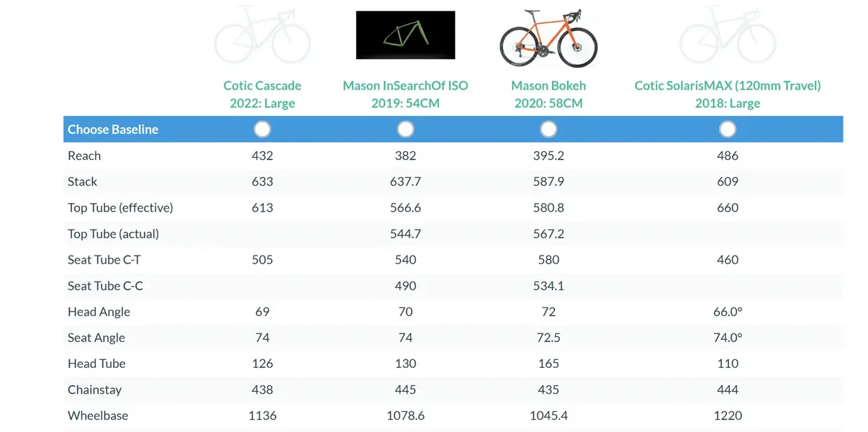Select Cotic Cascade as baseline radio button
868x432 pixels.
[262, 129]
